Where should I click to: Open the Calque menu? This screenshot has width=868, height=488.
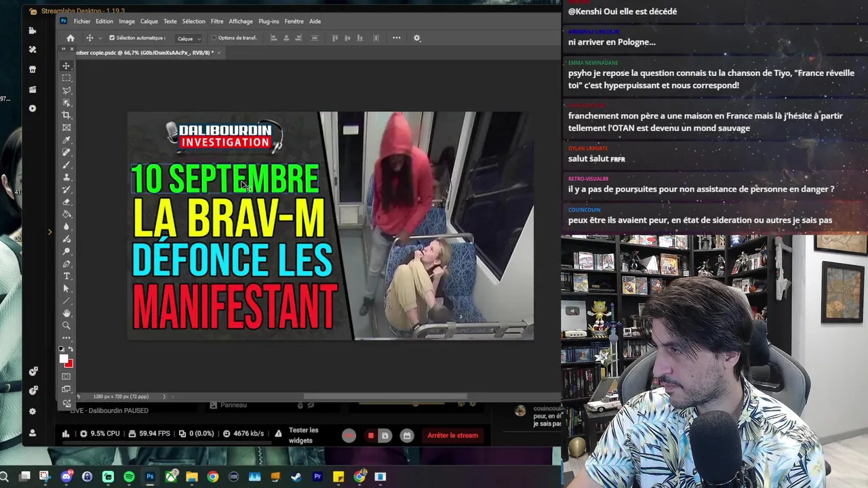(149, 21)
